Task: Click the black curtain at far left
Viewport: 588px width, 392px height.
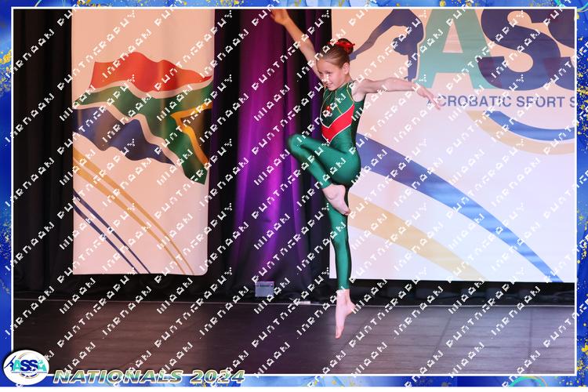Action: coord(41,157)
